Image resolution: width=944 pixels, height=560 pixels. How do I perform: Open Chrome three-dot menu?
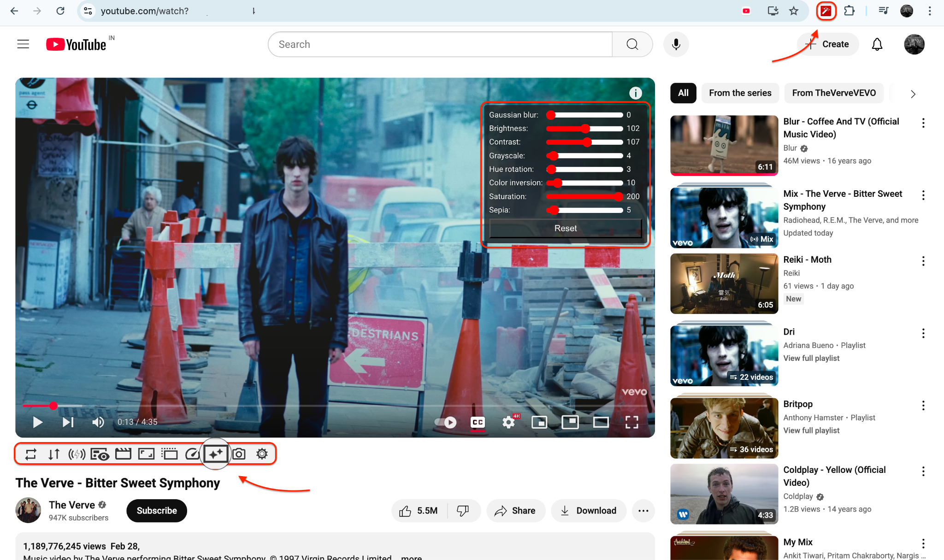[x=930, y=11]
